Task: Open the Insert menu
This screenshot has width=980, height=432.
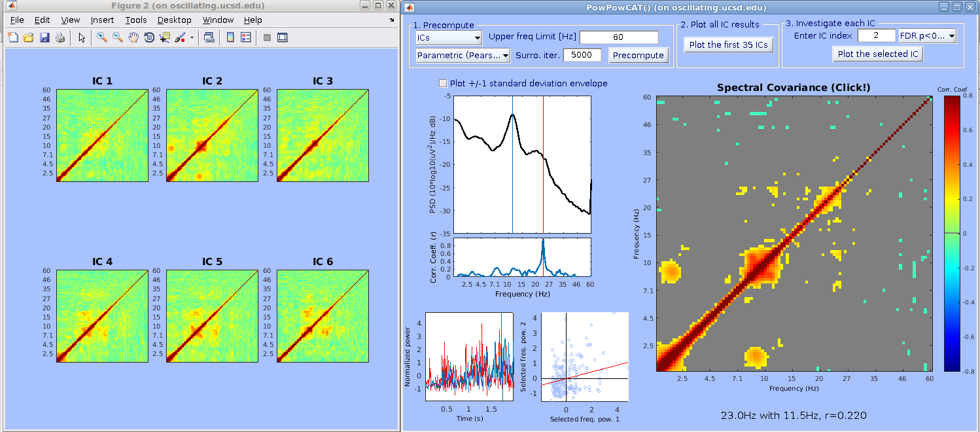Action: point(103,20)
